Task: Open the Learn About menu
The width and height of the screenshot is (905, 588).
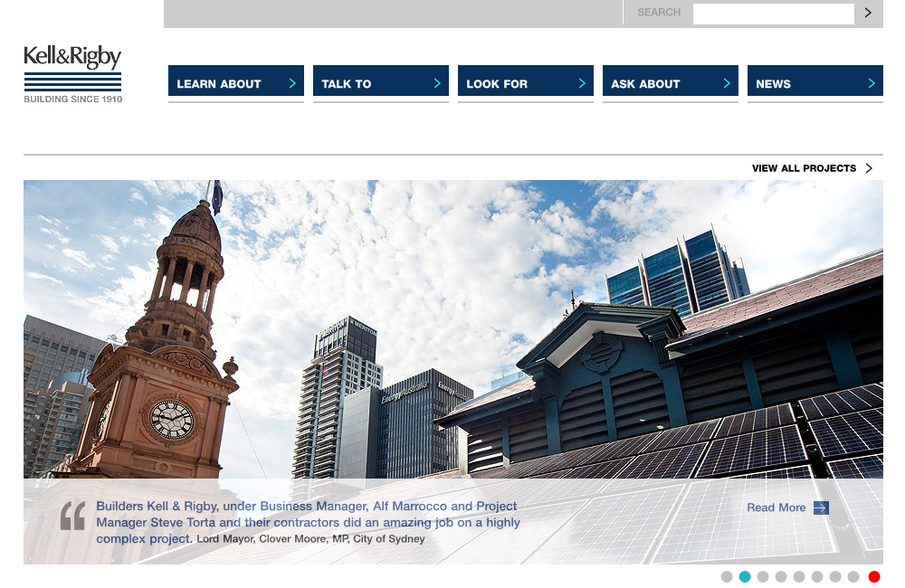Action: click(x=235, y=83)
